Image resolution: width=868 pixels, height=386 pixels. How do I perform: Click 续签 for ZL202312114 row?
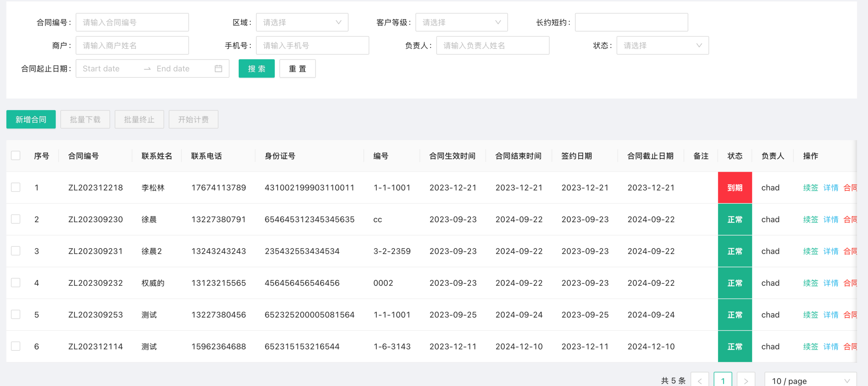pos(811,346)
